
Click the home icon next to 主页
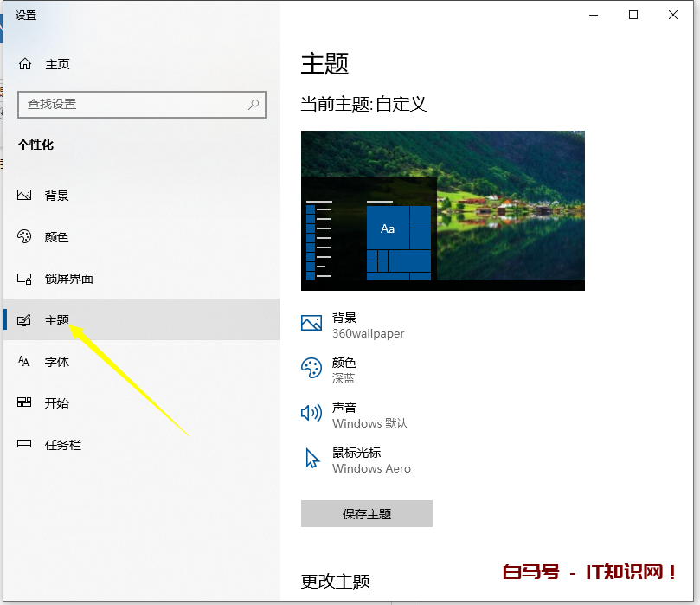pyautogui.click(x=26, y=63)
